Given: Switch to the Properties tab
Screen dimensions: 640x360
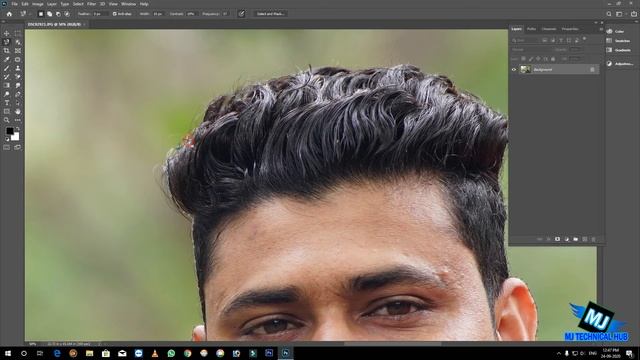Looking at the screenshot, I should pos(570,29).
